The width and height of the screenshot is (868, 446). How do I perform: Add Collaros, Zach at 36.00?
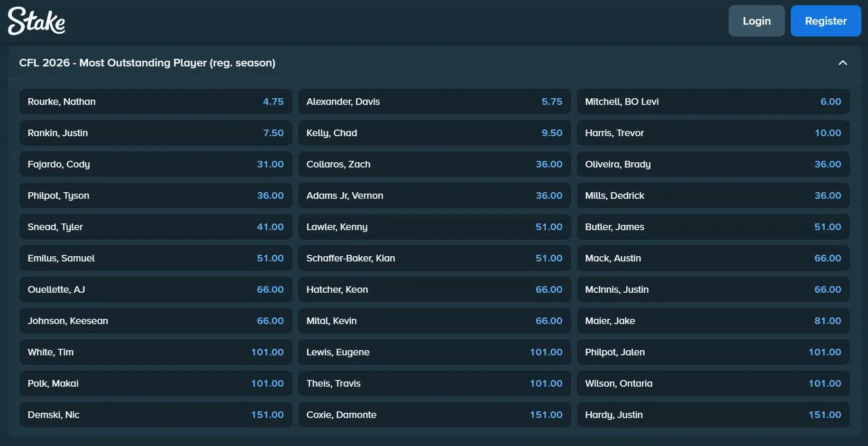point(434,164)
